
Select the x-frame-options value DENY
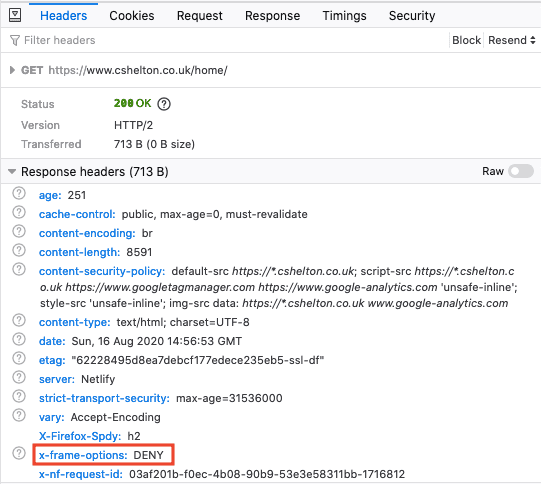point(148,455)
